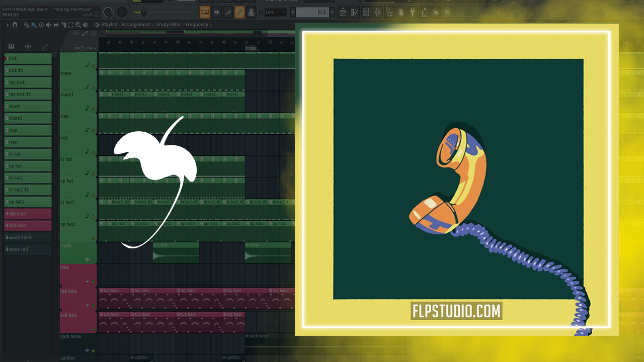Screen dimensions: 644x362
Task: Select the Draw pencil tool in the Playlist toolbar
Action: (x=26, y=25)
